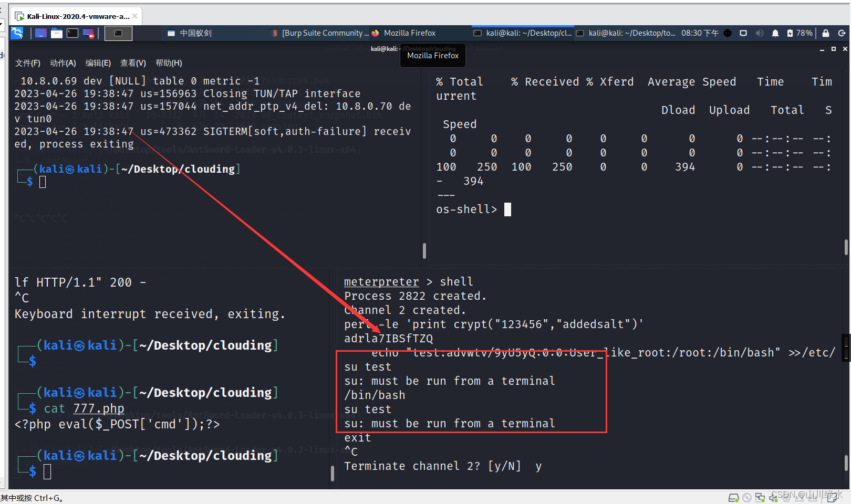851x504 pixels.
Task: Click the round black tray icon beside clock
Action: [x=728, y=33]
